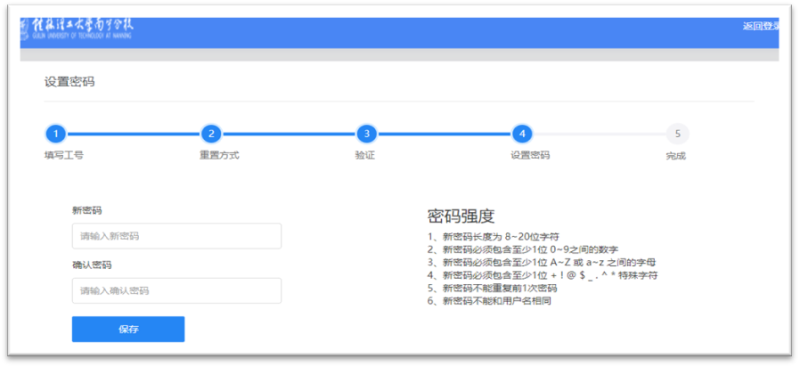Screen dimensions: 800x367
Task: Click the 重置方式 step label
Action: click(219, 156)
